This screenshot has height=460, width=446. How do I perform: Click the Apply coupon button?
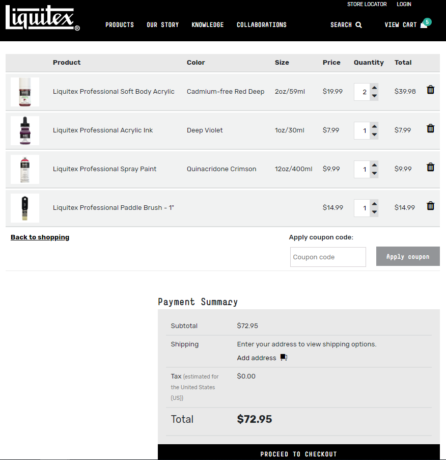click(408, 256)
